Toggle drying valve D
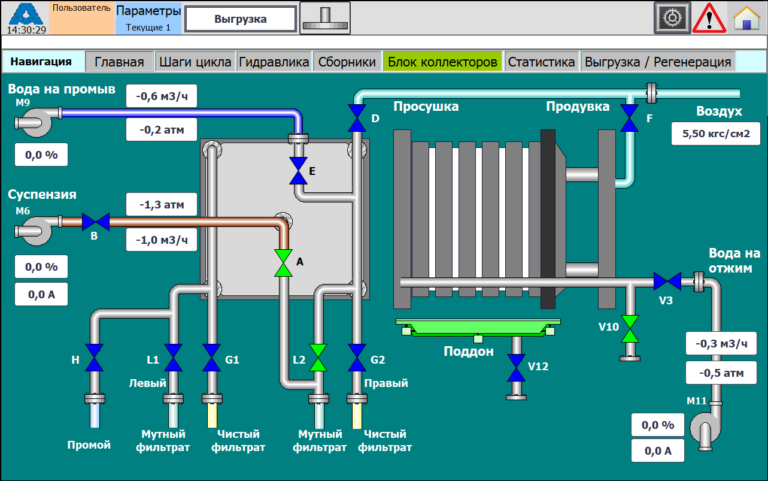The width and height of the screenshot is (768, 481). tap(357, 118)
